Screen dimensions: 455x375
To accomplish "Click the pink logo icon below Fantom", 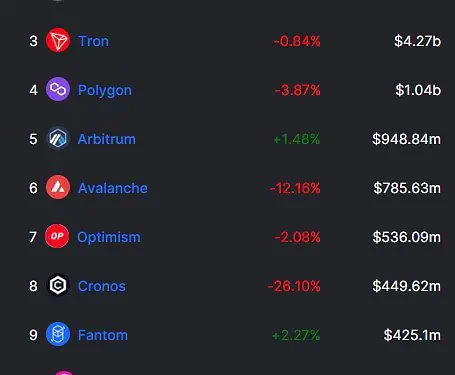I will (x=63, y=373).
